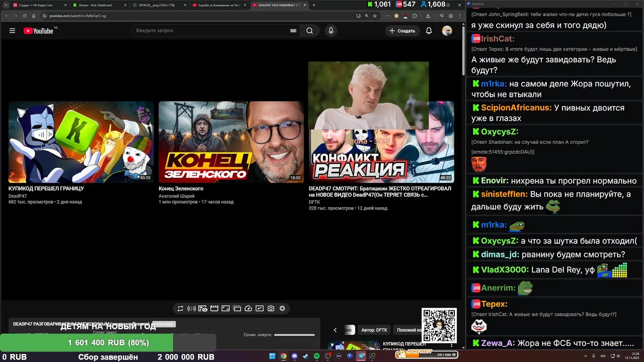Viewport: 644px width, 362px height.
Task: Select the Похожий контент filter chip
Action: (x=409, y=330)
